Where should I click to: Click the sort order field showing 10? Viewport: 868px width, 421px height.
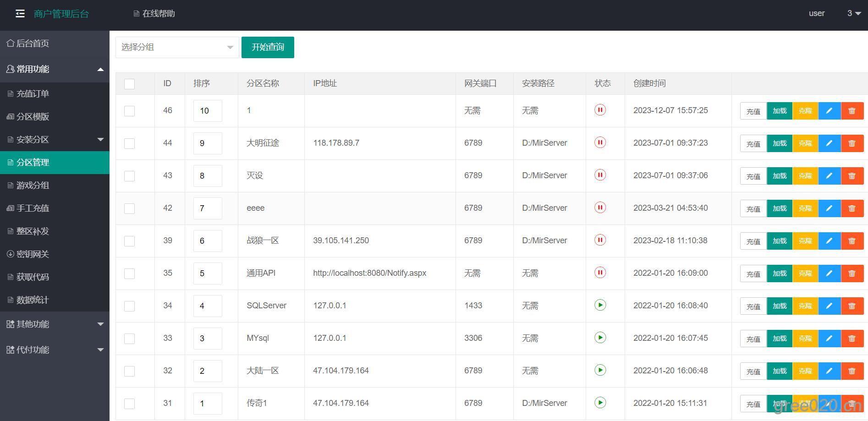[208, 111]
